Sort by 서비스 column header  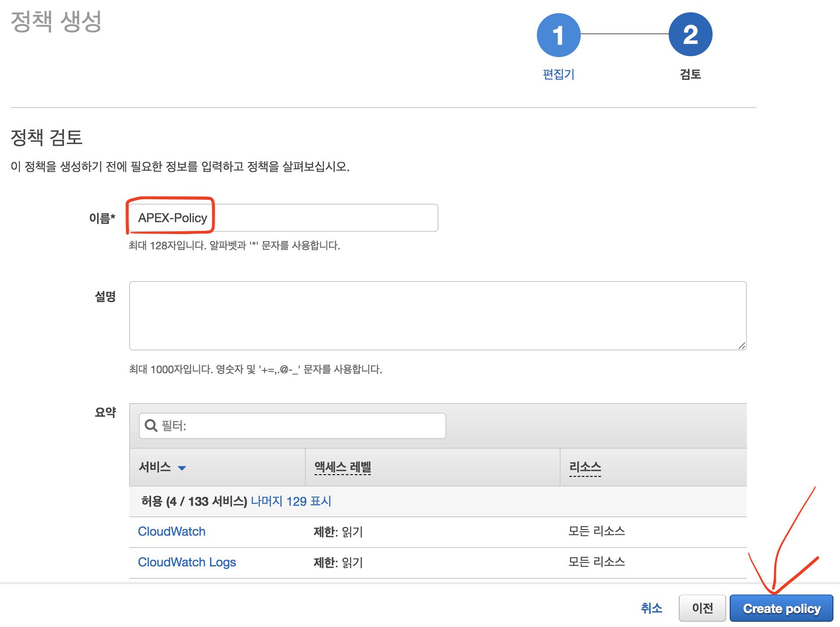[x=155, y=467]
